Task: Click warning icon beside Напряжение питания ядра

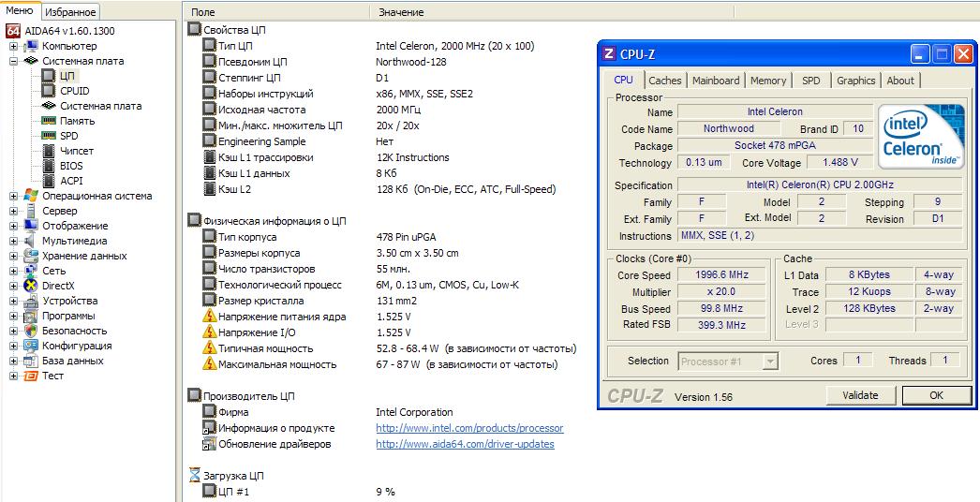Action: [x=210, y=317]
